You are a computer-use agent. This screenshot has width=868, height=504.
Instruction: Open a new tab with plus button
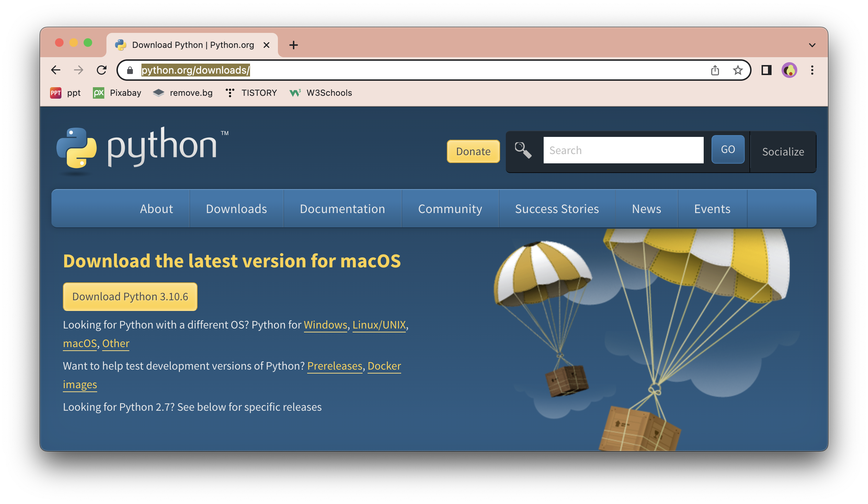[293, 45]
